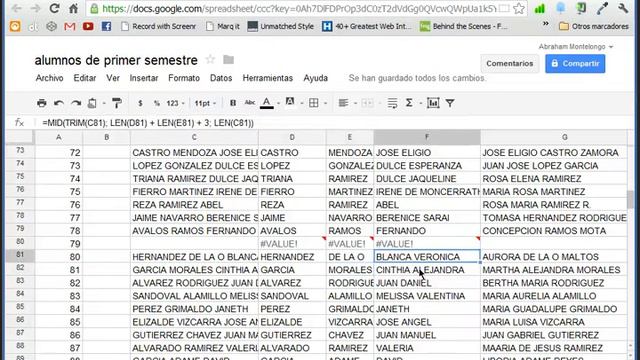Open the Otros marcadores bookmarks folder
Viewport: 640px width, 360px height.
point(594,27)
